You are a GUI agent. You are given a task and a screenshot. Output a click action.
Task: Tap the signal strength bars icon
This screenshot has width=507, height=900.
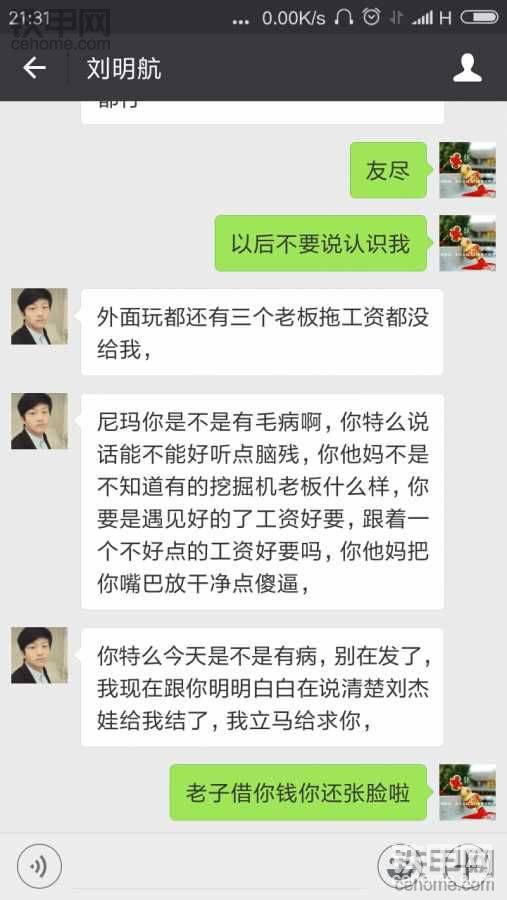click(x=423, y=18)
